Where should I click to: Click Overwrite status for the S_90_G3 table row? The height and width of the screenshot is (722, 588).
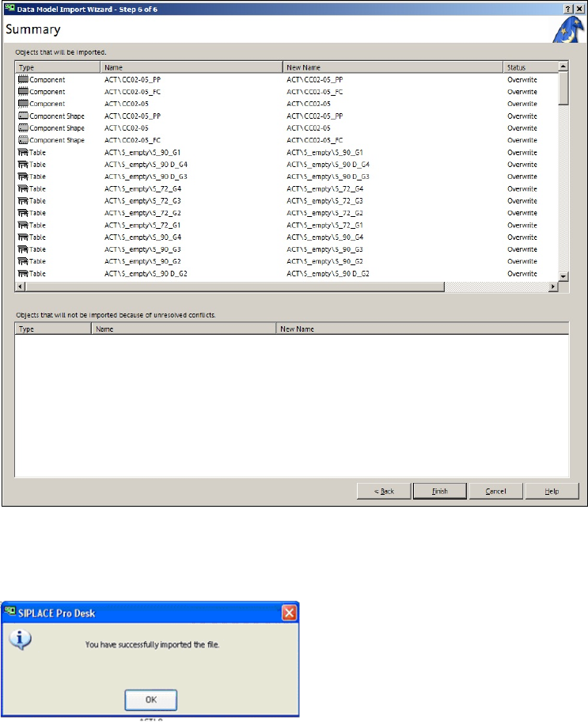point(522,249)
